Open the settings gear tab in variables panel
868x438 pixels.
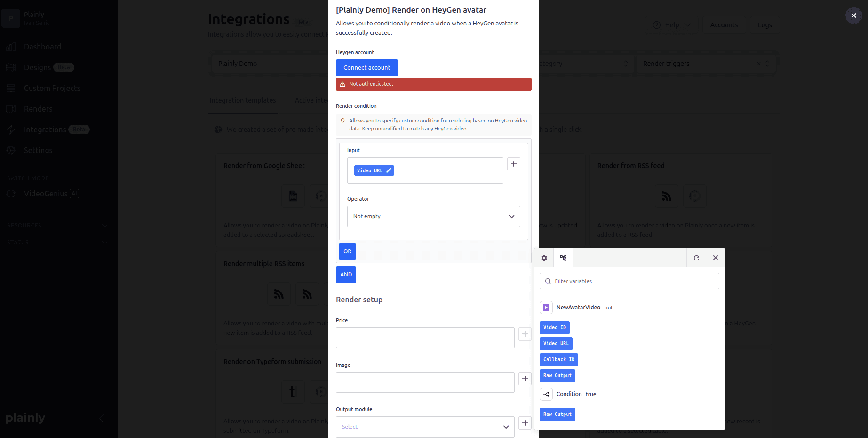click(544, 258)
